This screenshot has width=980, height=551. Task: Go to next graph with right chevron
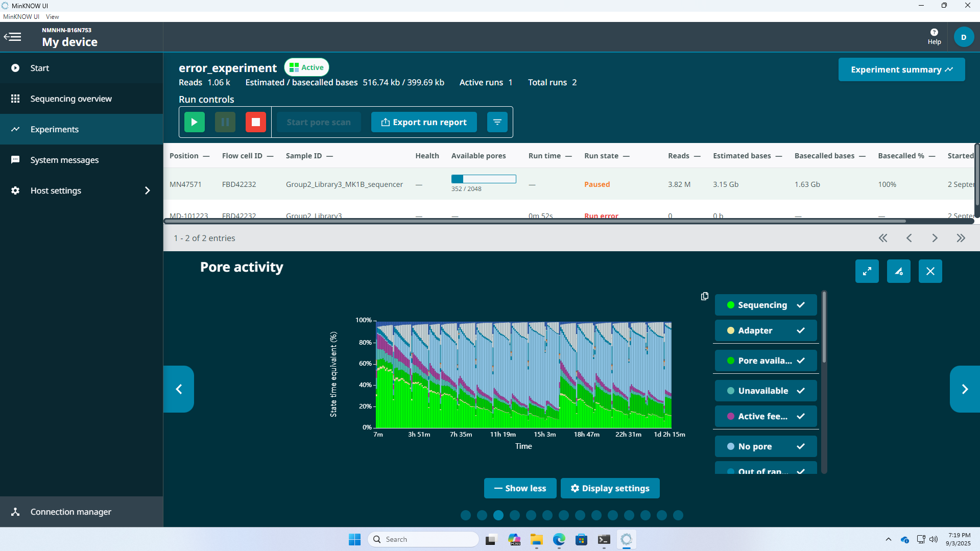964,389
